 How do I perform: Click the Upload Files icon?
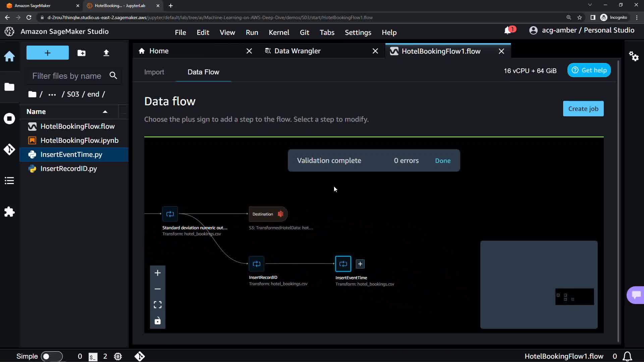106,53
